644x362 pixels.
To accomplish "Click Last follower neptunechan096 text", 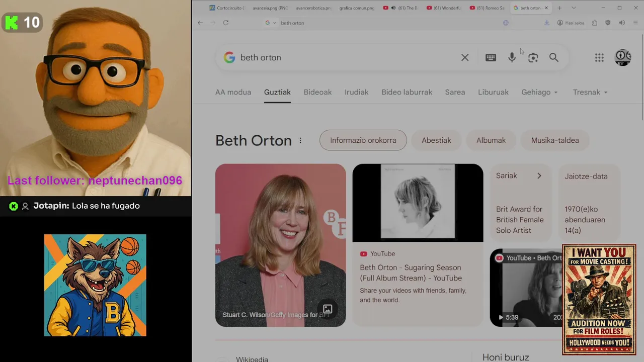I will (x=95, y=180).
